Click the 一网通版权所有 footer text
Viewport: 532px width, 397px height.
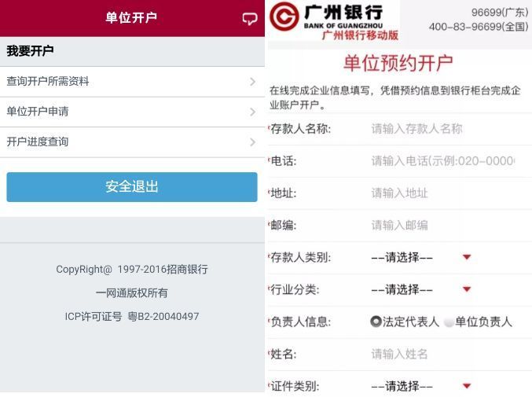tap(132, 292)
